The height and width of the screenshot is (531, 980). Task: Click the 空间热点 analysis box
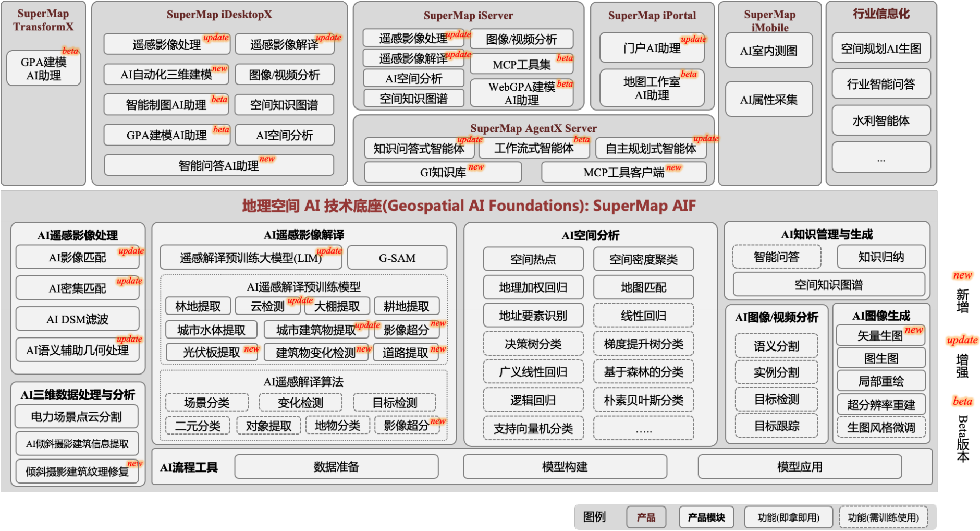[x=533, y=259]
